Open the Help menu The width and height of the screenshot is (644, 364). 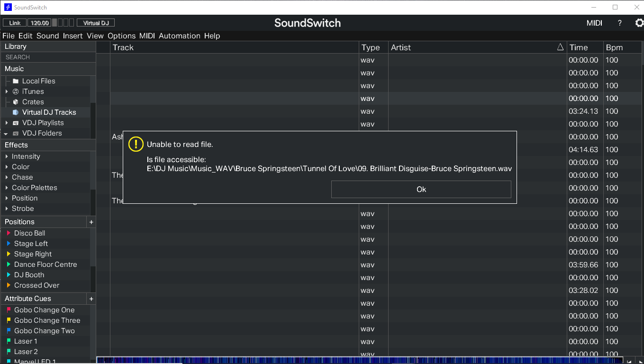click(212, 36)
